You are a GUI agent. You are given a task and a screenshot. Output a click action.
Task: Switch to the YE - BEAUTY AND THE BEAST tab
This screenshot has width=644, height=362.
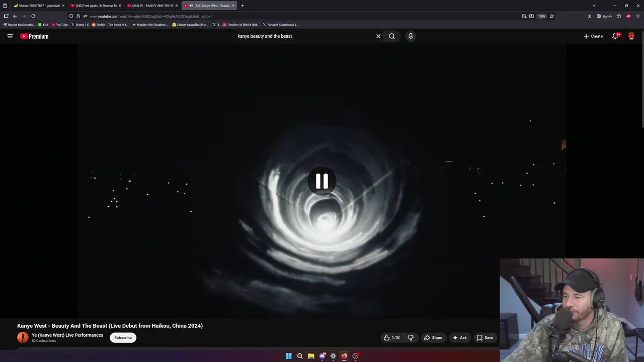pyautogui.click(x=152, y=6)
